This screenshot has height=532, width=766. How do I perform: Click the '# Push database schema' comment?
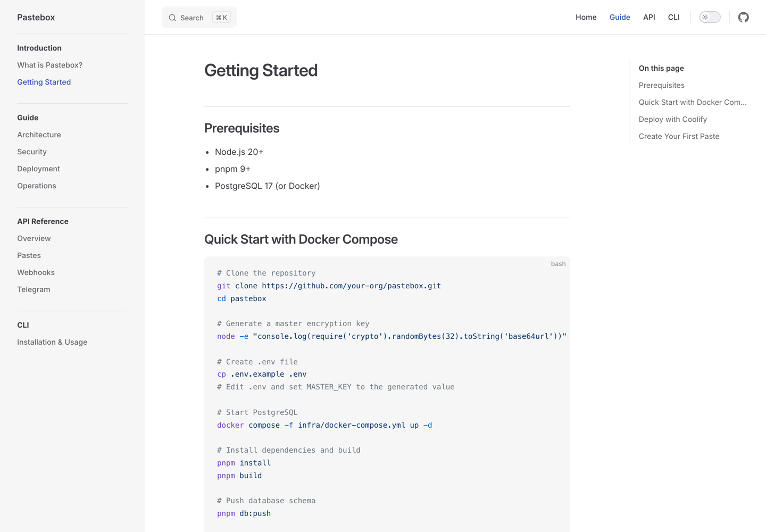pyautogui.click(x=266, y=501)
